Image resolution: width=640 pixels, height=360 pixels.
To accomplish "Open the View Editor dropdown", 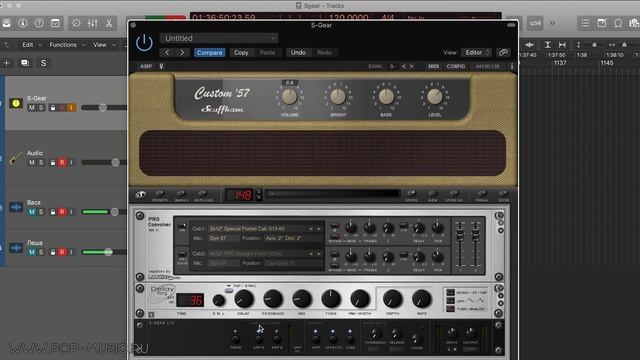I will 476,53.
